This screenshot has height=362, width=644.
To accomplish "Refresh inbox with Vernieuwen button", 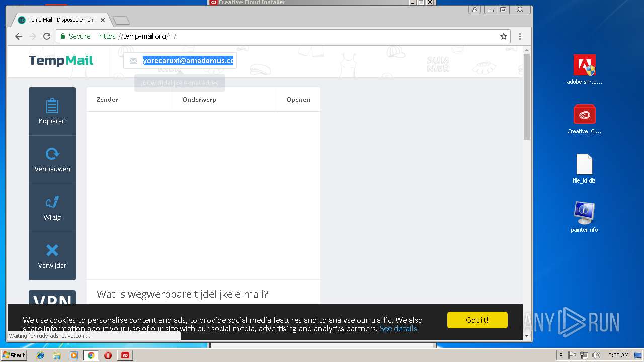I will [x=52, y=160].
